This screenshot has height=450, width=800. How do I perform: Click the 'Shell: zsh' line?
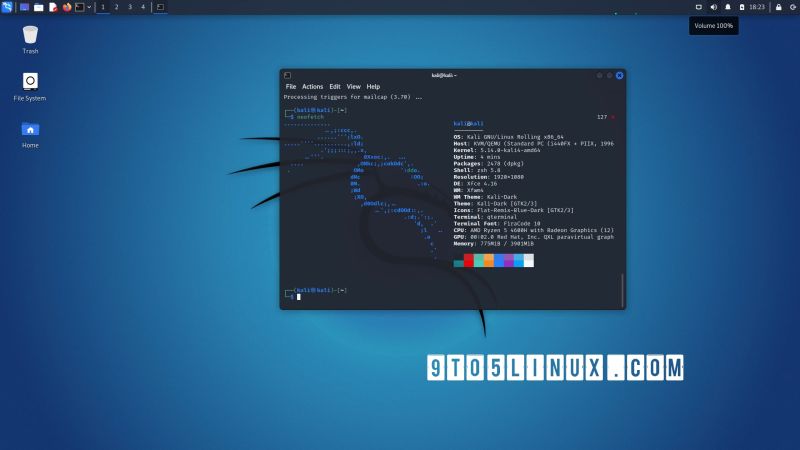[x=477, y=170]
